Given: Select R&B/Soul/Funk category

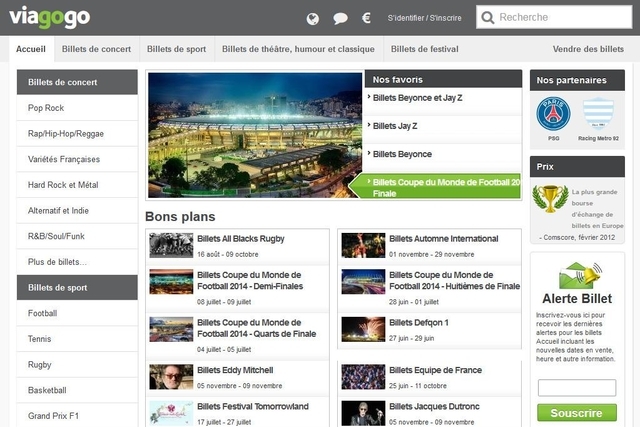Looking at the screenshot, I should pos(77,236).
